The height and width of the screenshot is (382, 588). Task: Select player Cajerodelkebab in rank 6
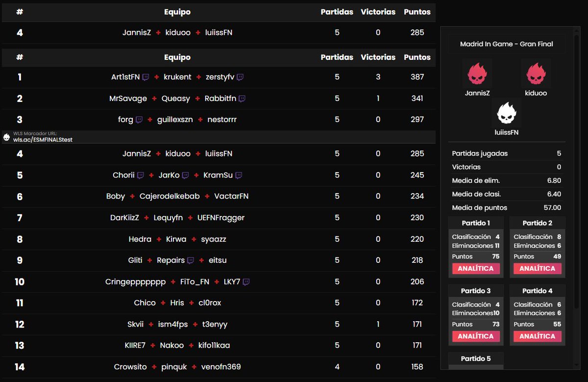point(170,196)
